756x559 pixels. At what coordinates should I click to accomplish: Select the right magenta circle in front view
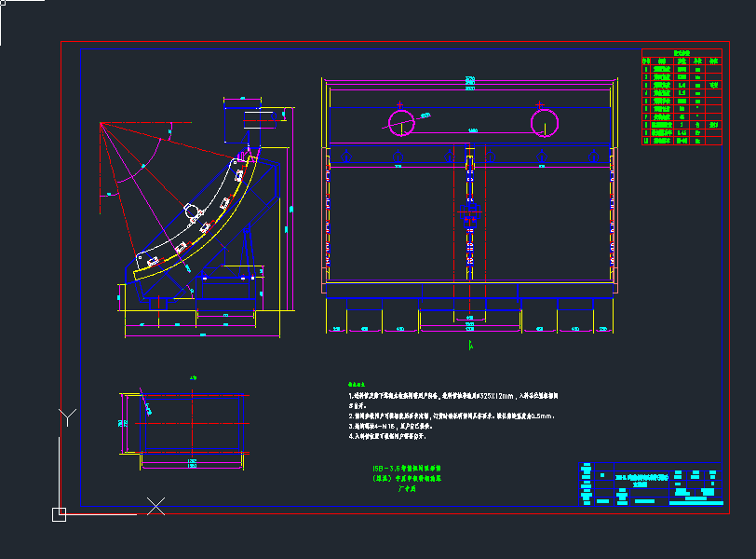pyautogui.click(x=544, y=121)
